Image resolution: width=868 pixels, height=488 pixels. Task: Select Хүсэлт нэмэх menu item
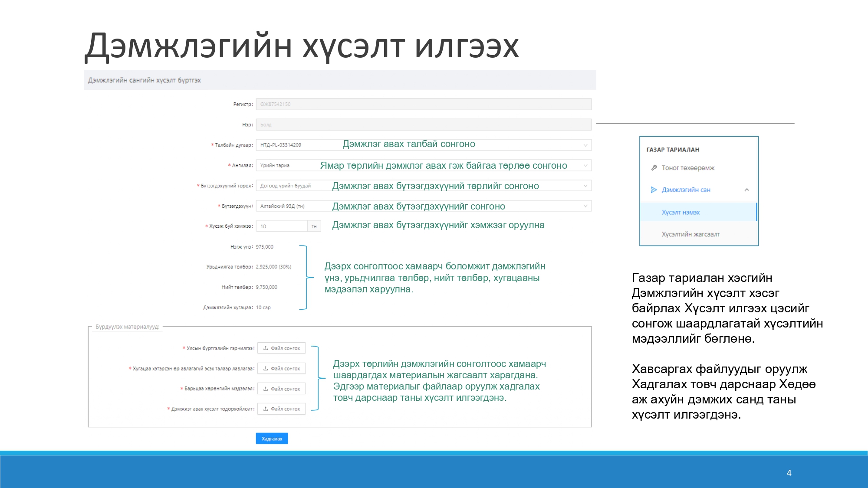(681, 212)
